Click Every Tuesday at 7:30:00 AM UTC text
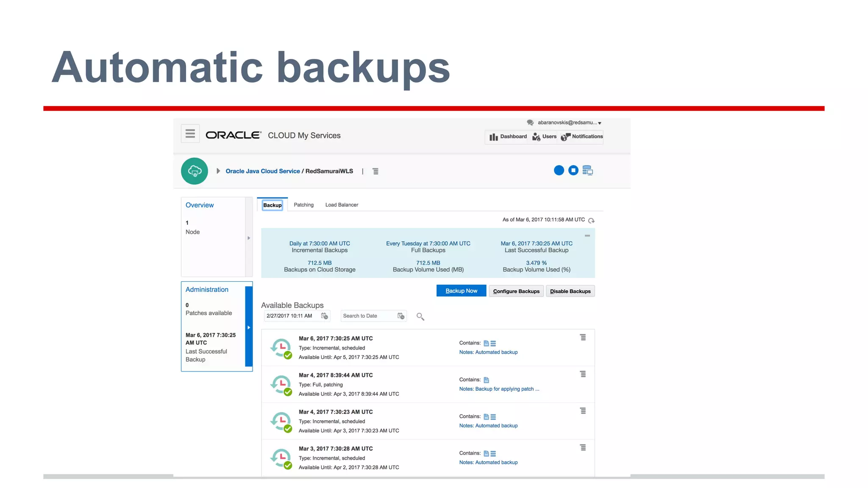The width and height of the screenshot is (868, 488). (428, 244)
